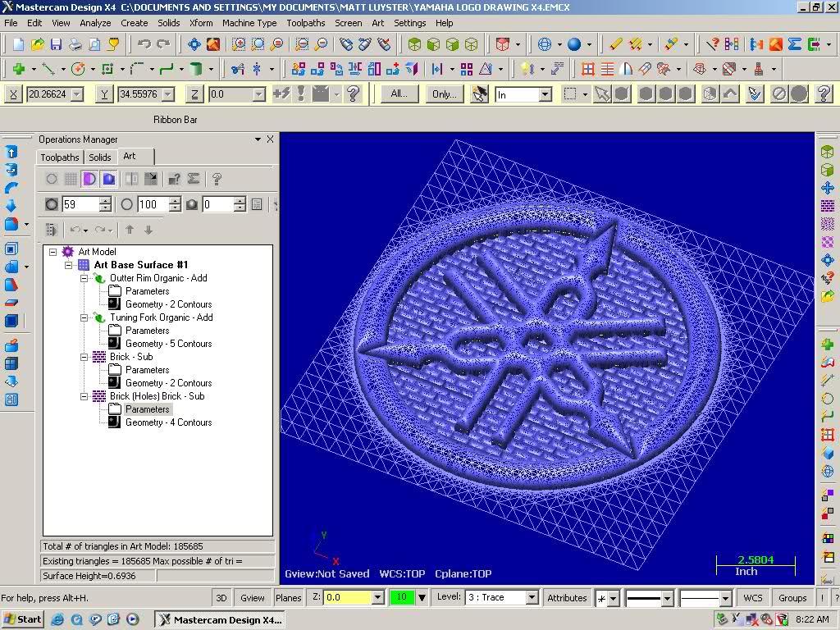Open the Z depth dropdown in status bar
840x630 pixels.
(x=377, y=597)
